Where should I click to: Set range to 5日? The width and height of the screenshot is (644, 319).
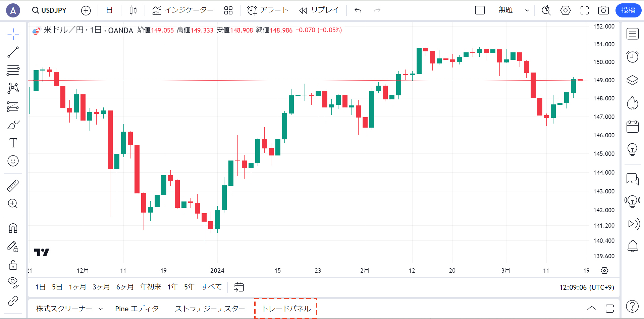click(57, 287)
